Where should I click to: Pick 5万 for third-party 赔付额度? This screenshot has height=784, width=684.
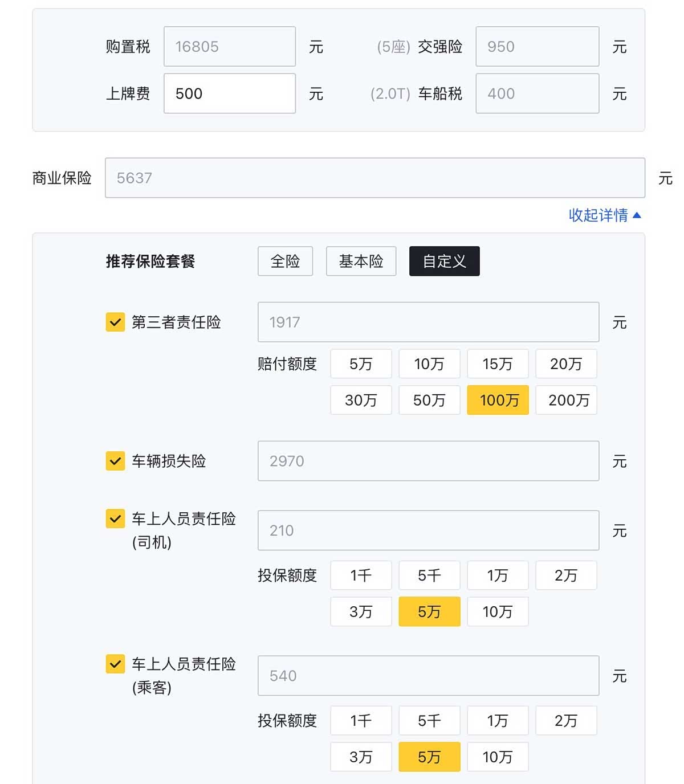361,364
